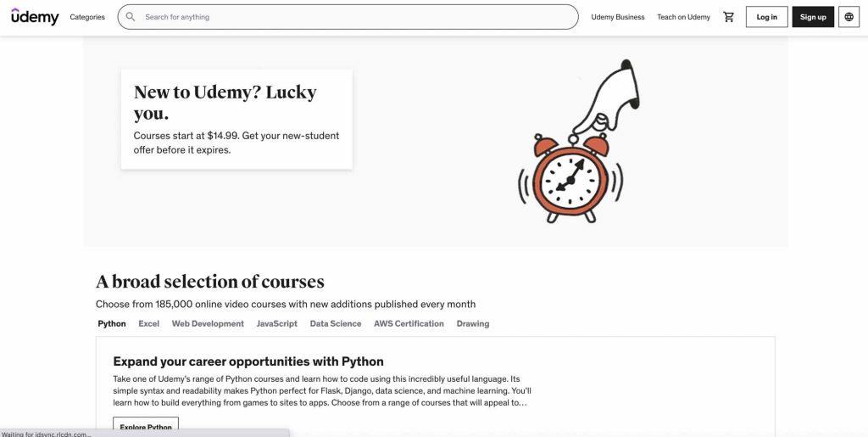Switch to the JavaScript tab
The image size is (868, 437).
[277, 323]
